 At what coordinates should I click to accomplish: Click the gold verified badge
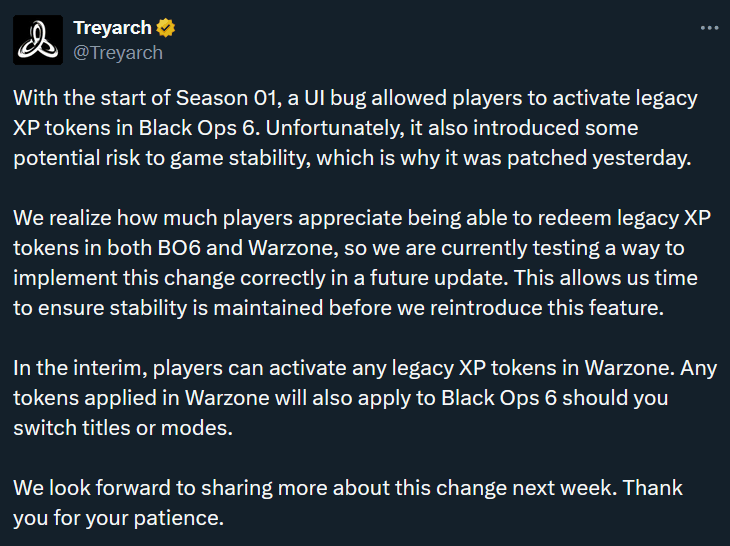pos(165,28)
